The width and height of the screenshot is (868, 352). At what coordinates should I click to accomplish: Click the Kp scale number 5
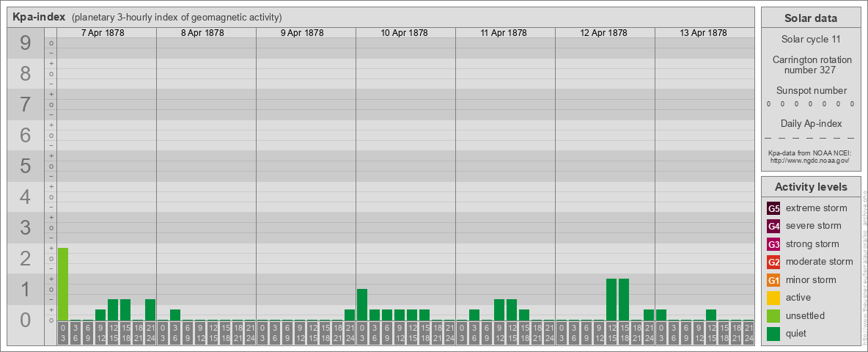[26, 166]
